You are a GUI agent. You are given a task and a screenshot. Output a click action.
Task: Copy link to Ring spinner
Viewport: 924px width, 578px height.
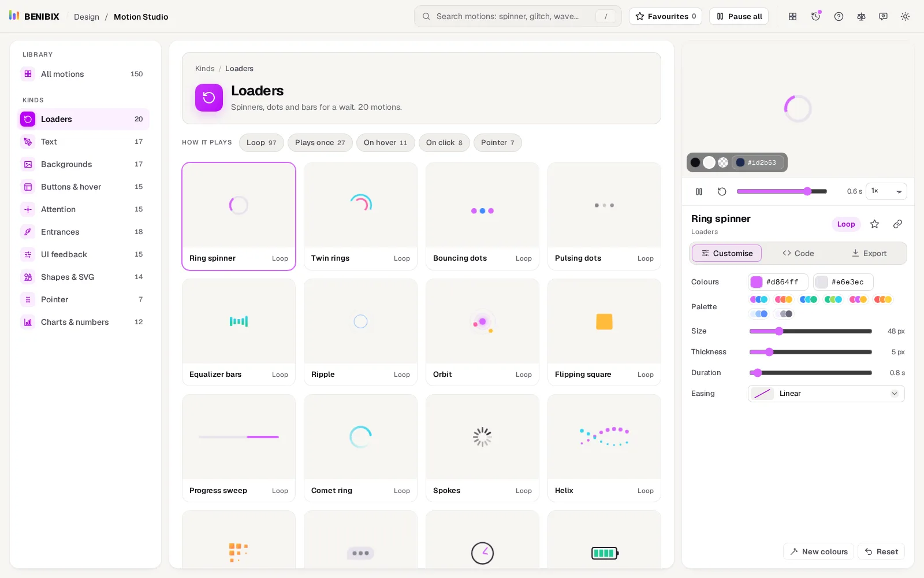click(x=897, y=224)
